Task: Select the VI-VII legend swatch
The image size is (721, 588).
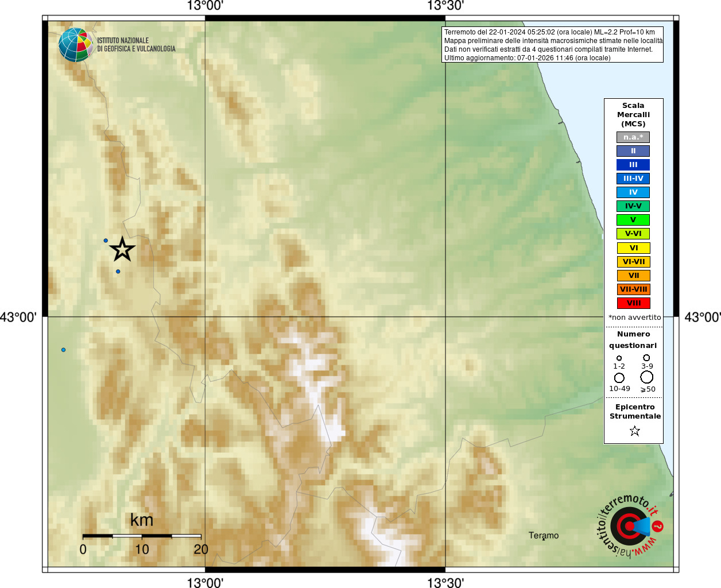Action: point(633,262)
